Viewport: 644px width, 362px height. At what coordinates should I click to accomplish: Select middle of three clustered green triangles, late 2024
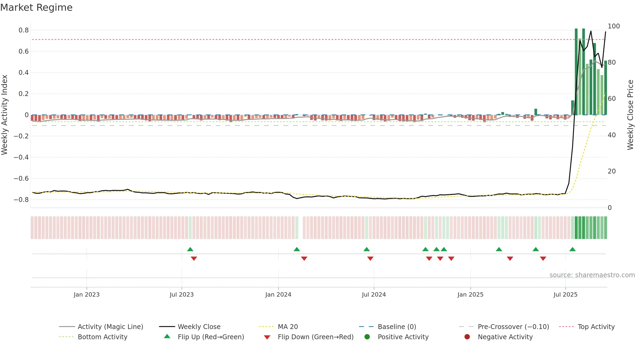(x=437, y=249)
